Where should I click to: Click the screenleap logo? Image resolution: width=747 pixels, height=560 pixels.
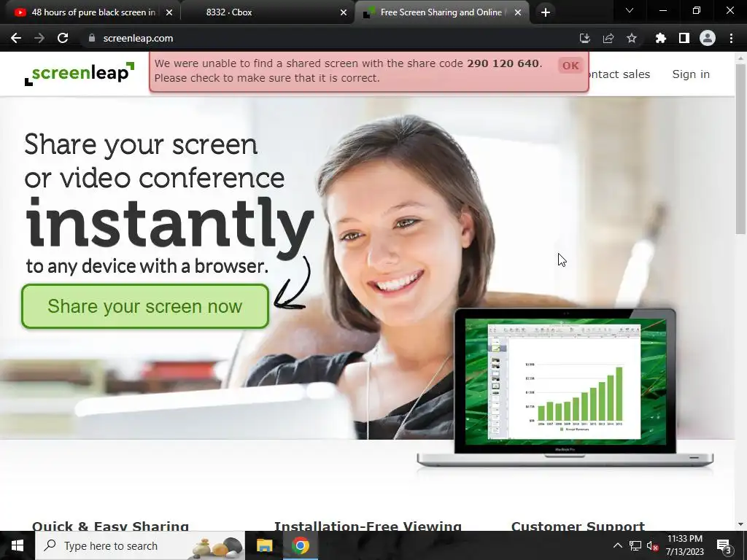tap(80, 74)
